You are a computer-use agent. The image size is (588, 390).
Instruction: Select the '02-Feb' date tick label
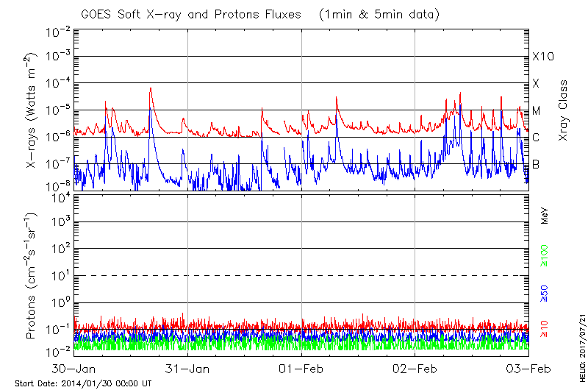tap(415, 369)
